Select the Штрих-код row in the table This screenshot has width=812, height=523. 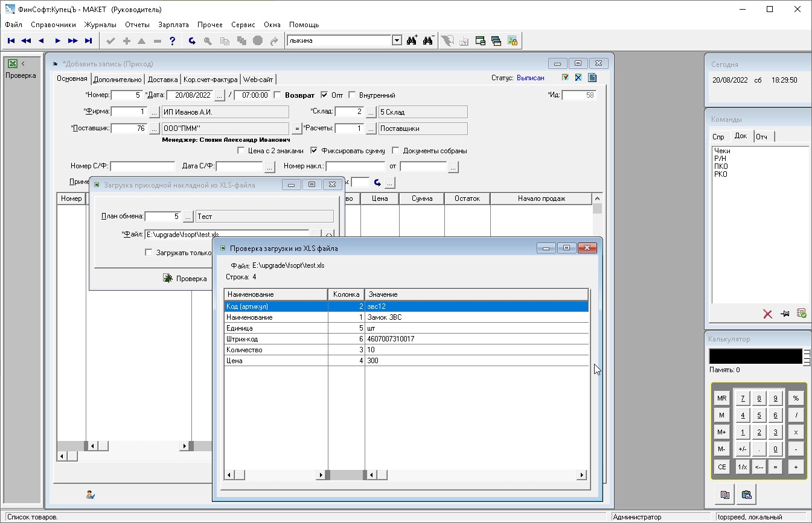[276, 339]
